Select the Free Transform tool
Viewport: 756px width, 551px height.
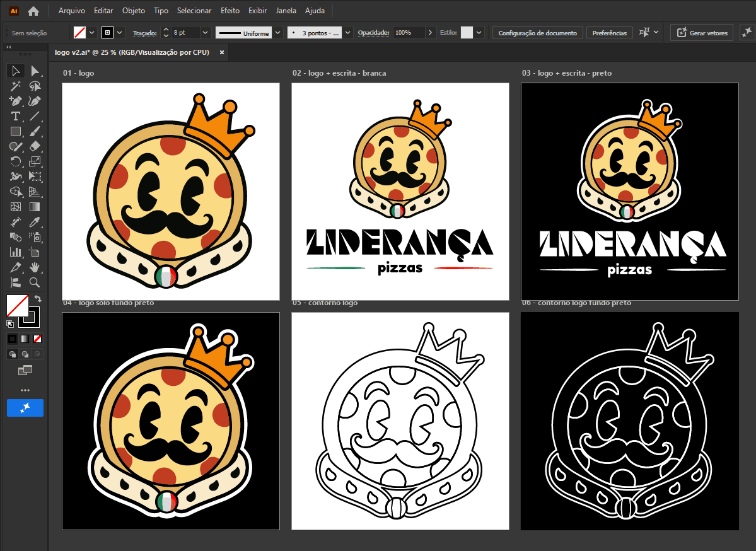pos(35,177)
